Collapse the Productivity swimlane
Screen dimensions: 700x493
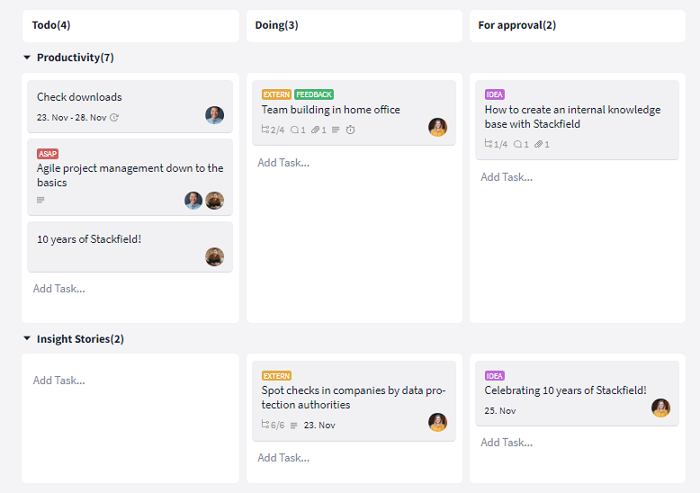click(27, 58)
